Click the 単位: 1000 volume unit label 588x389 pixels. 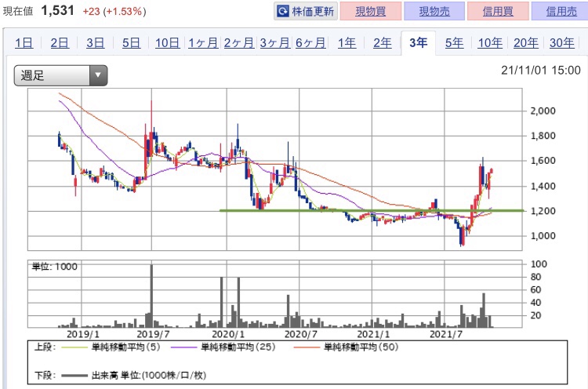pos(55,267)
